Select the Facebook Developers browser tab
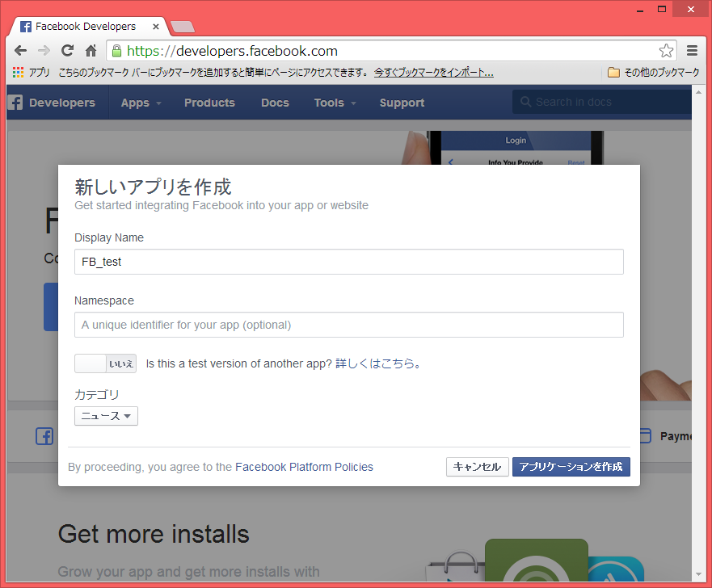This screenshot has height=588, width=712. (x=90, y=27)
